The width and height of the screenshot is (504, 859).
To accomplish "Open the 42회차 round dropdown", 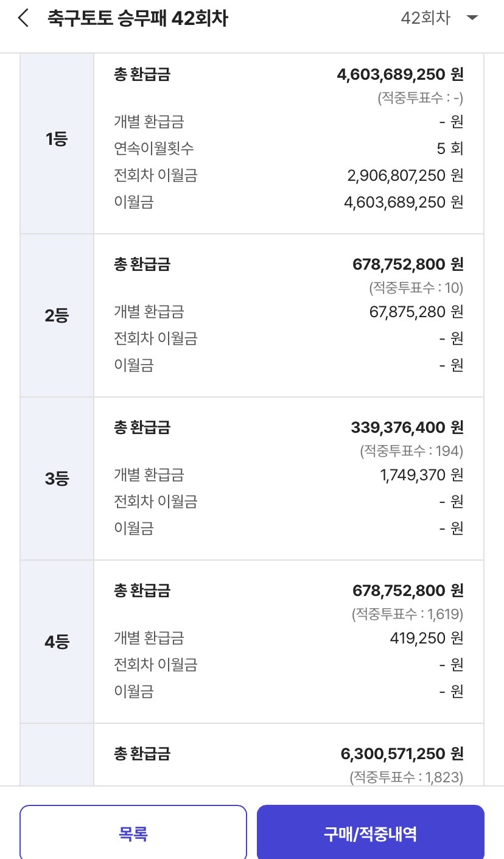I will [439, 18].
